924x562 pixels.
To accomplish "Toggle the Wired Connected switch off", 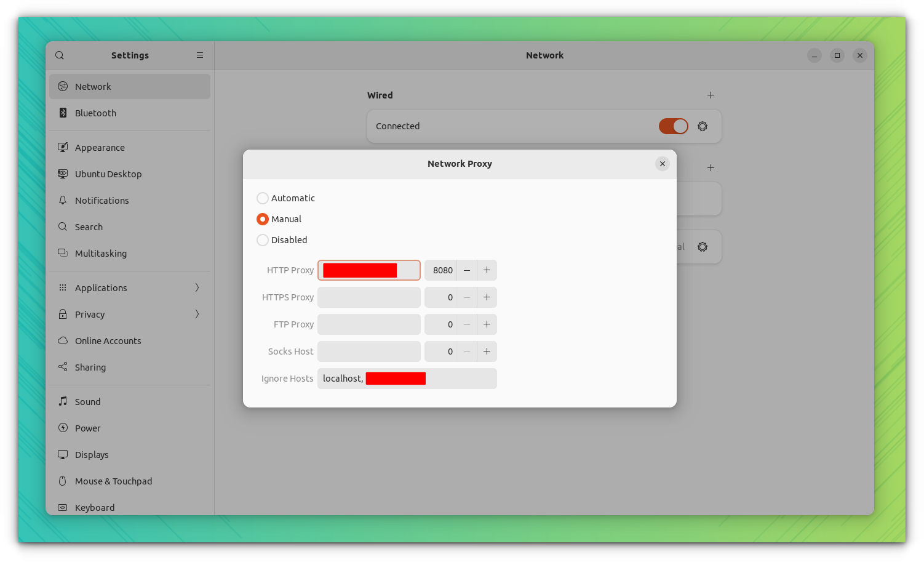I will (673, 126).
